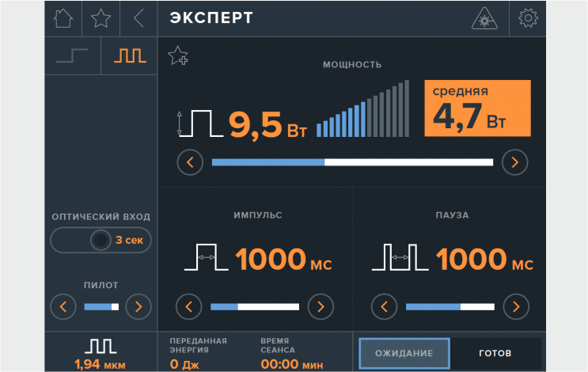Select pulsed mode tab
This screenshot has height=372, width=588.
pos(129,56)
